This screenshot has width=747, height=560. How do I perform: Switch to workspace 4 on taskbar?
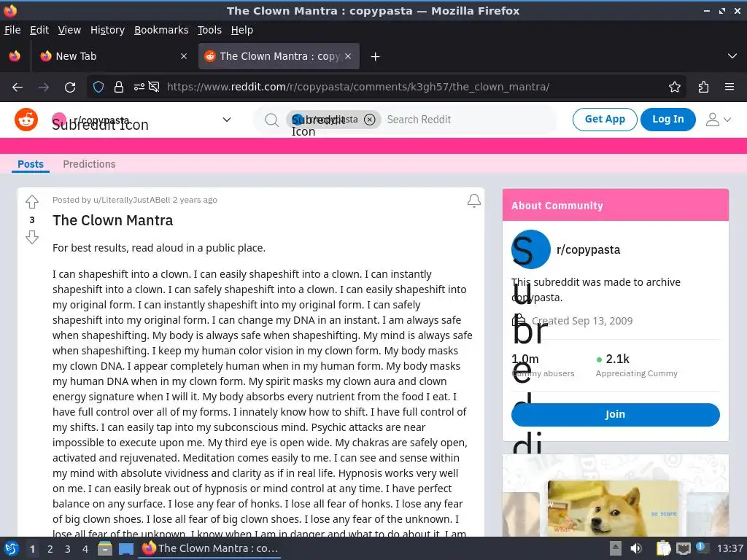coord(85,548)
